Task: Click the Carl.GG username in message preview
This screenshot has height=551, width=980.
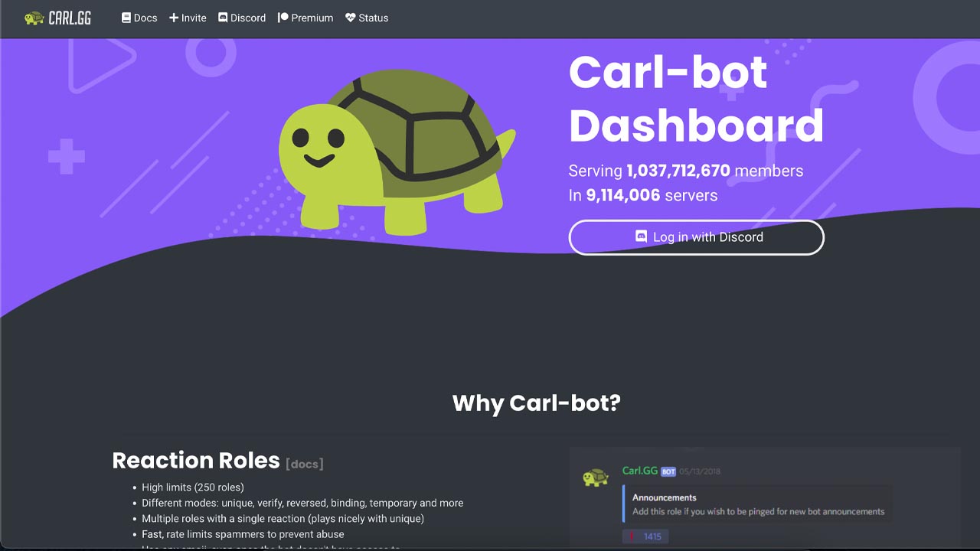Action: [x=640, y=471]
